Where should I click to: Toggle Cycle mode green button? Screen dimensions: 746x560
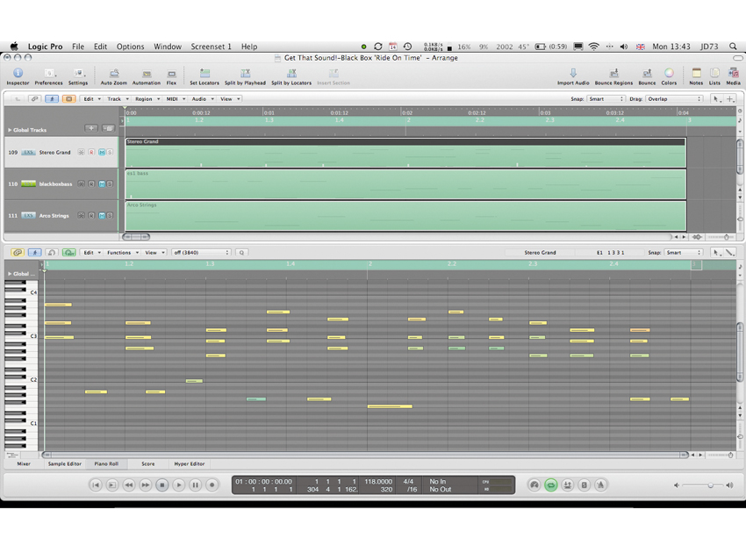click(x=551, y=485)
